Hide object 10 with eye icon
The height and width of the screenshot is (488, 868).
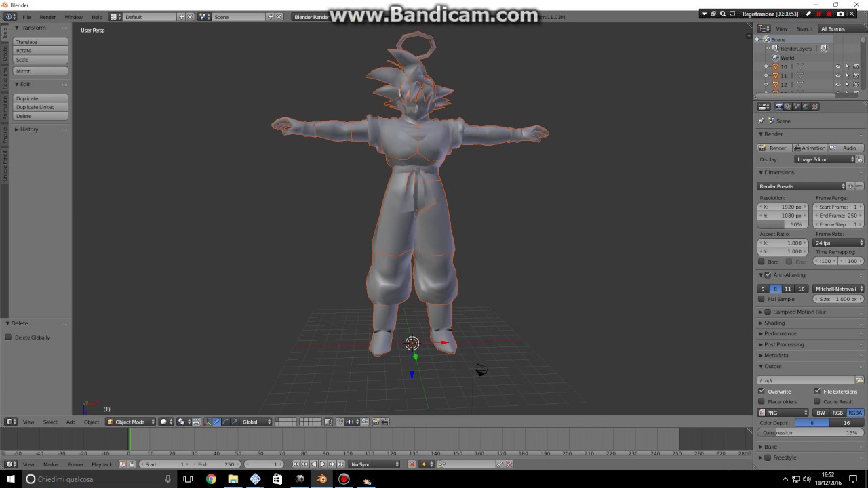[837, 66]
